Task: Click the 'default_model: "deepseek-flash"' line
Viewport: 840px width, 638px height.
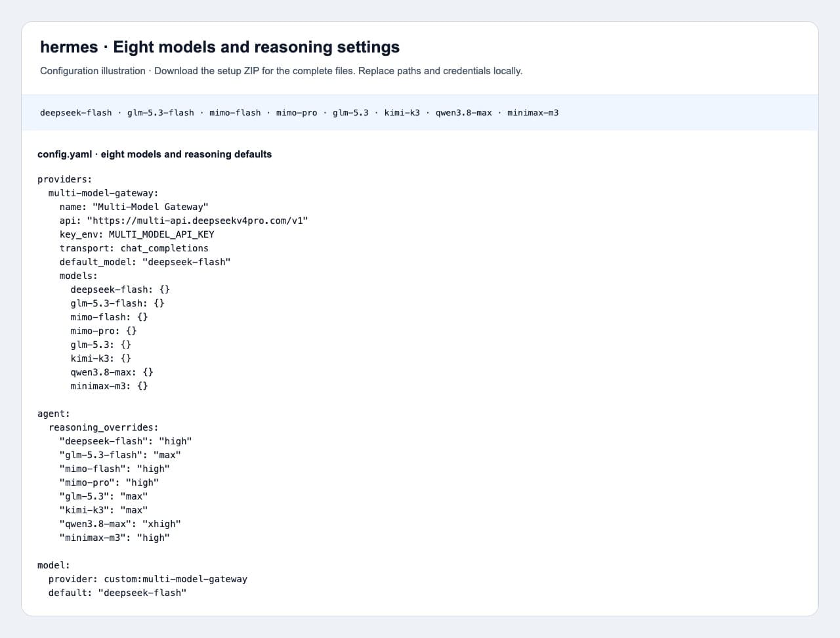Action: tap(145, 262)
